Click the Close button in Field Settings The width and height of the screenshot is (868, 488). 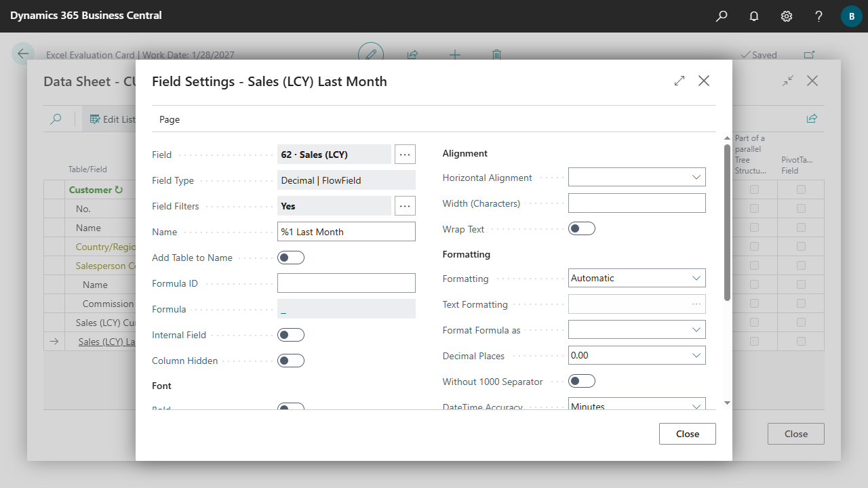pos(687,434)
